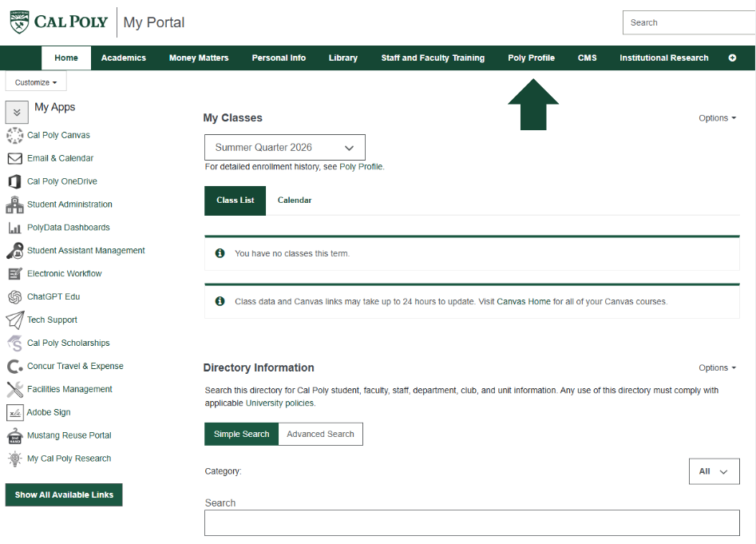Click the Cal Poly Scholarships icon
The width and height of the screenshot is (756, 544).
15,343
